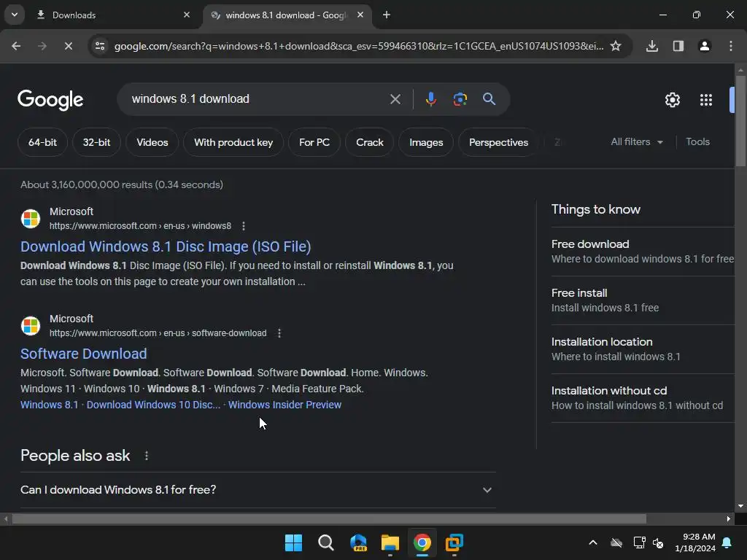The width and height of the screenshot is (747, 560).
Task: Open Chrome profile avatar menu
Action: (x=704, y=46)
